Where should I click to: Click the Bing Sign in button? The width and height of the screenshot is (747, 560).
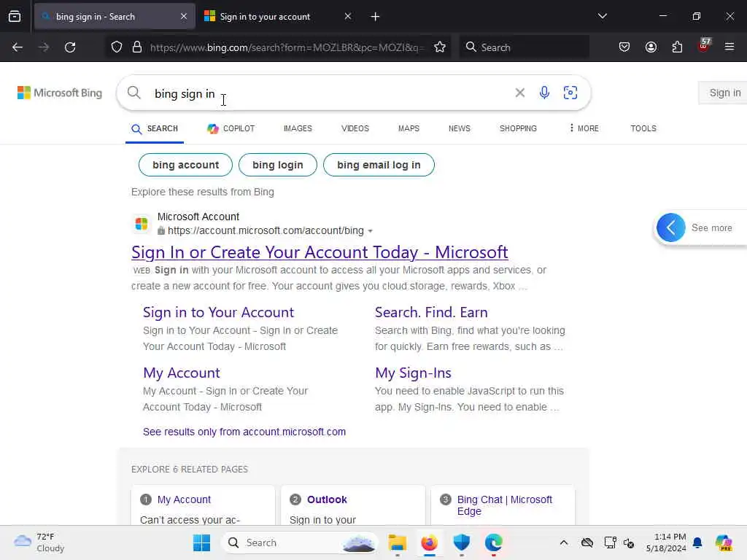click(724, 93)
